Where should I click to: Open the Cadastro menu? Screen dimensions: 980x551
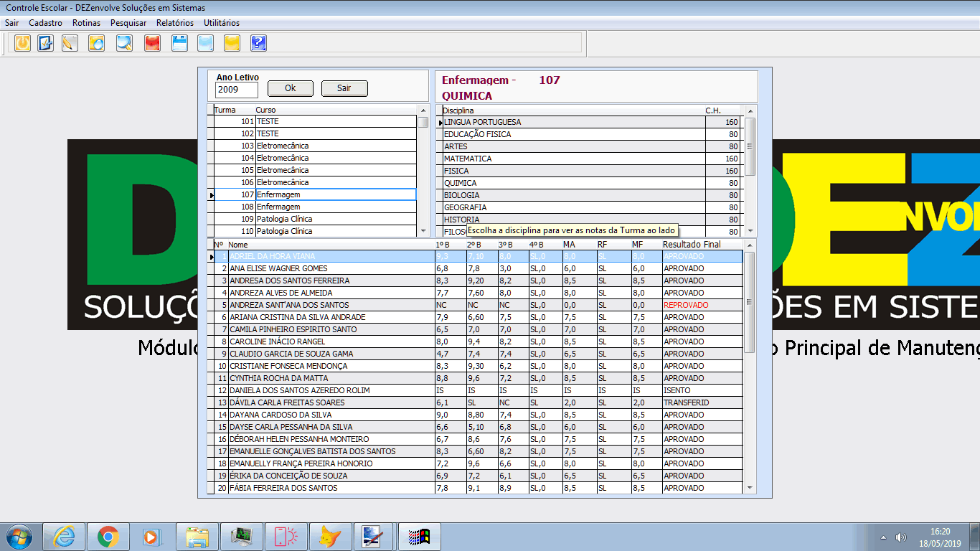45,23
